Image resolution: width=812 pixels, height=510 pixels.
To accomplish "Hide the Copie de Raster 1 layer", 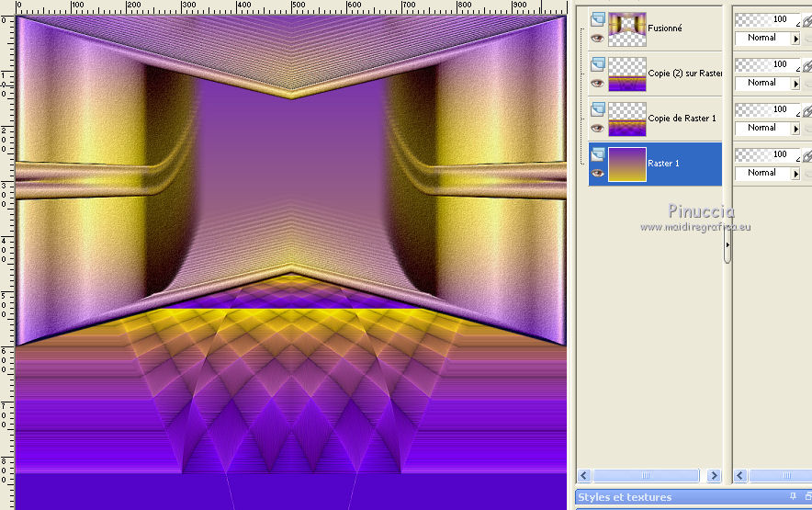I will point(597,129).
